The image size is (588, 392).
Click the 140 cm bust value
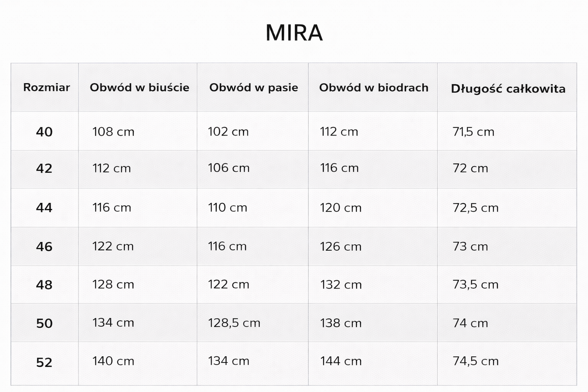[113, 361]
